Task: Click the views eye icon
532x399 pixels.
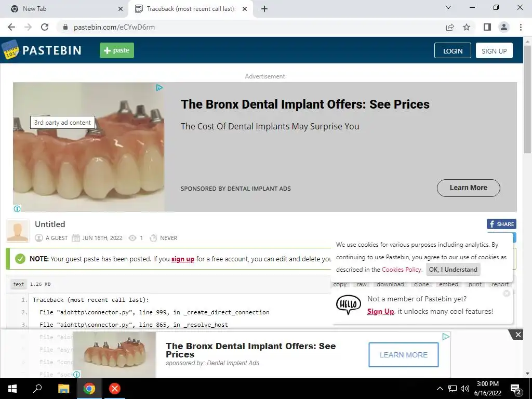Action: coord(132,238)
